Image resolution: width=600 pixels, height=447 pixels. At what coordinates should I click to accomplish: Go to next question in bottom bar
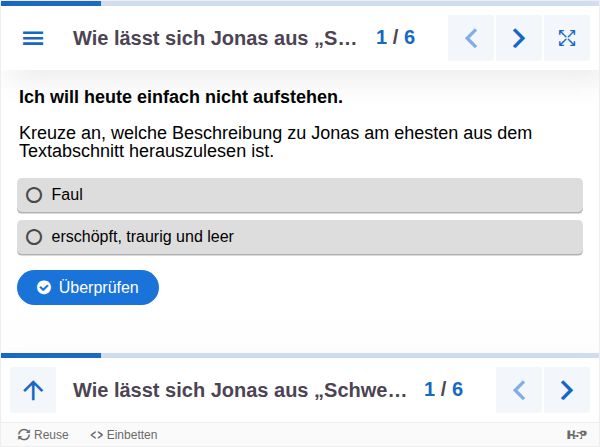(567, 390)
